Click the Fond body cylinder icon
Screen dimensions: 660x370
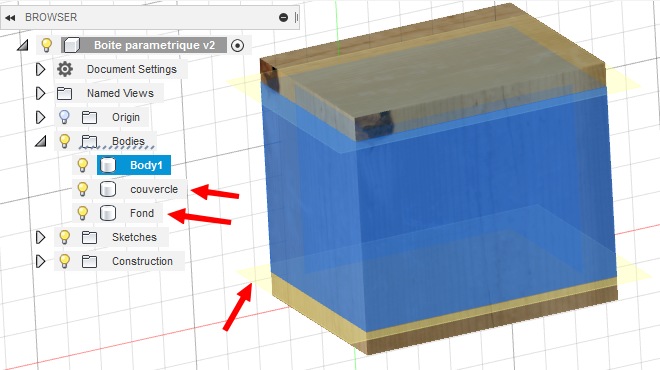point(108,213)
